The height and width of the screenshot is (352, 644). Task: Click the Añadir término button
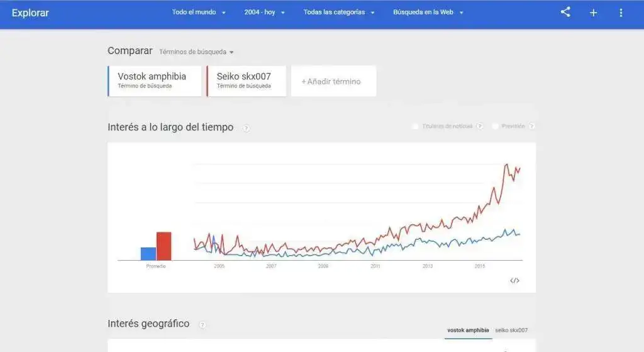click(333, 81)
